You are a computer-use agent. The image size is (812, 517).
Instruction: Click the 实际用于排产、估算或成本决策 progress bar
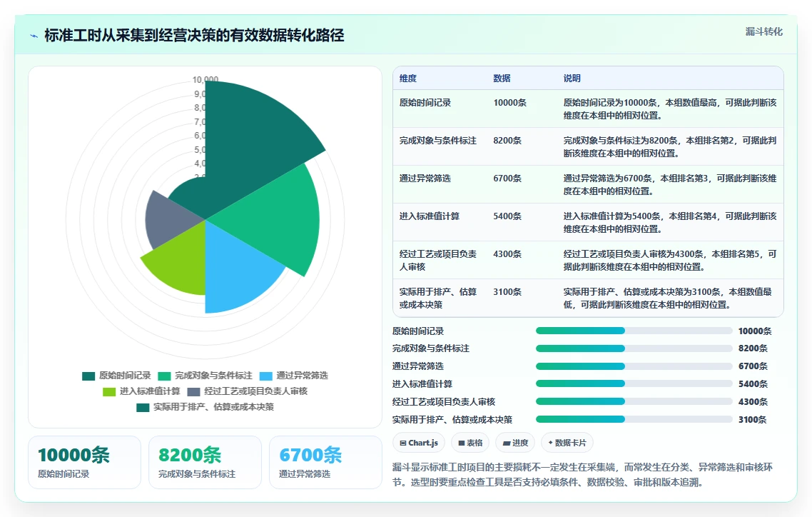[x=634, y=420]
